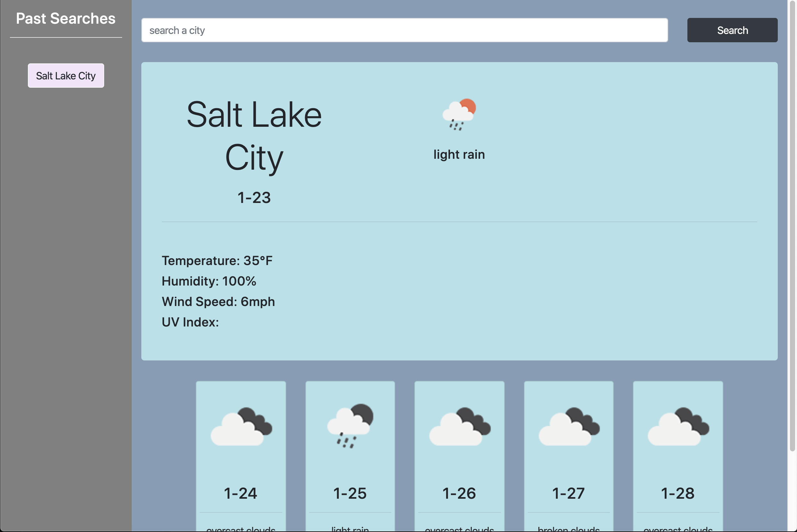Click the light rain icon on the 1-25 card
797x532 pixels.
[349, 427]
